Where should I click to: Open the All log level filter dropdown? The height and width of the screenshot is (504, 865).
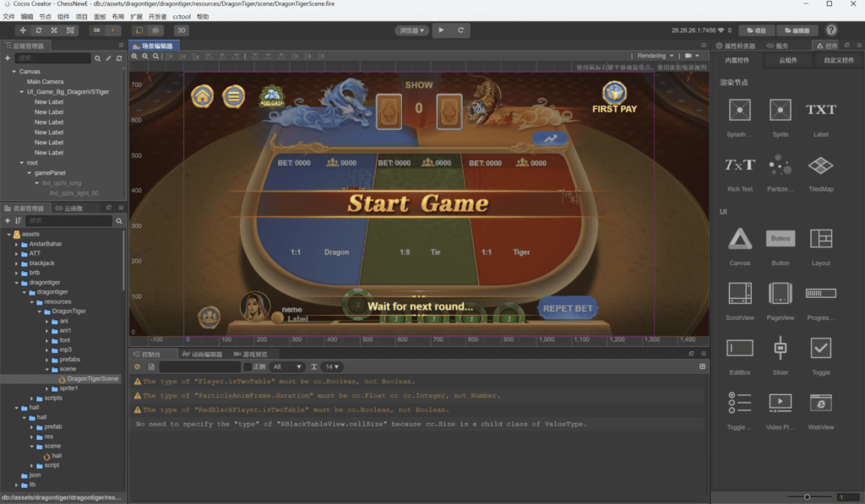pos(287,366)
